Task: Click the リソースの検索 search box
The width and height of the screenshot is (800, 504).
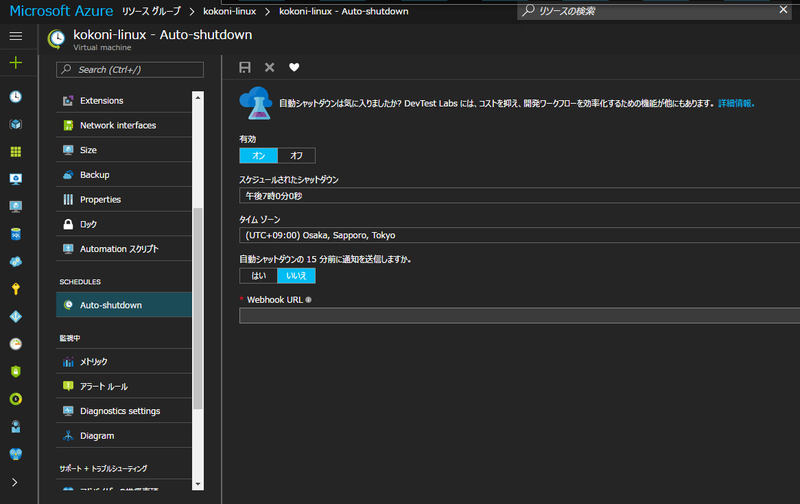Action: tap(656, 11)
